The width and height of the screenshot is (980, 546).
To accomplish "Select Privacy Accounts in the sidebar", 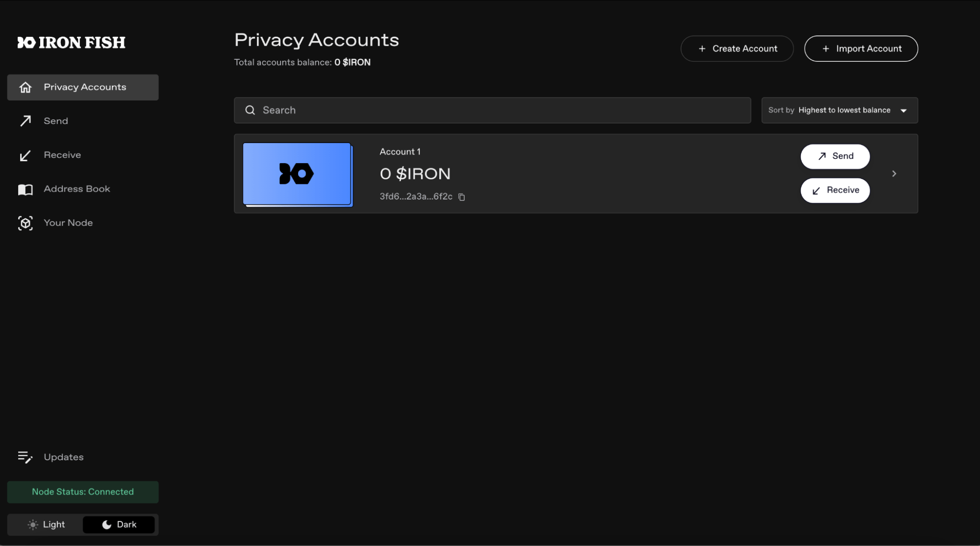I will click(x=82, y=87).
